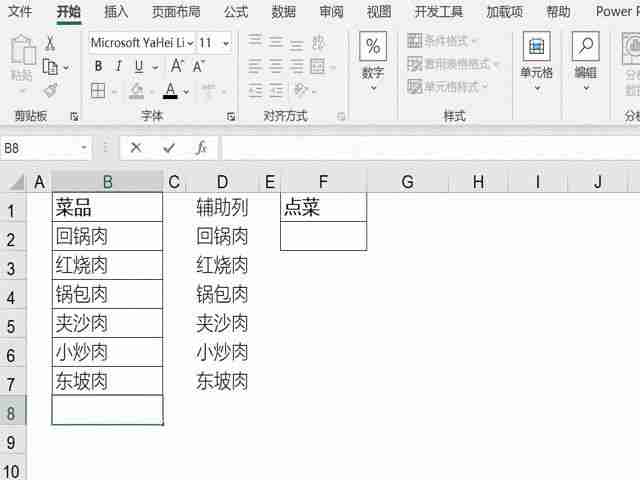
Task: Click the Name Box showing B8
Action: tap(41, 148)
